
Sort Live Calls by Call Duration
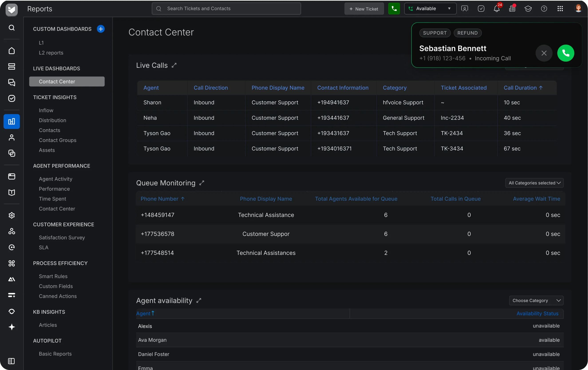click(x=523, y=88)
